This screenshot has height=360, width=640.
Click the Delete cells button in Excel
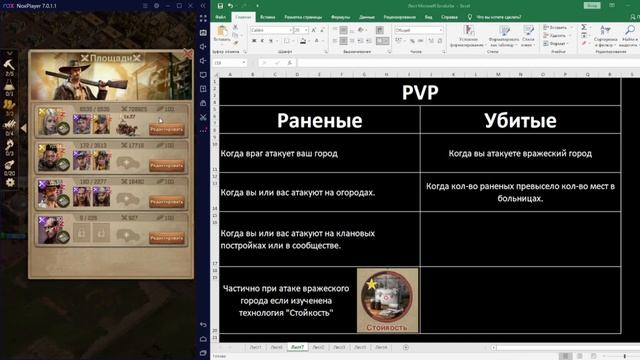tap(555, 36)
